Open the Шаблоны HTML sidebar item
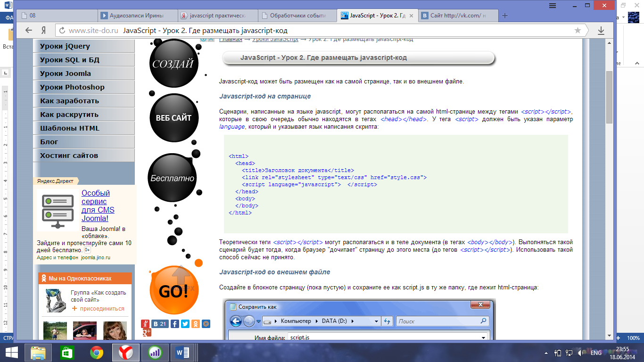The image size is (644, 362). click(x=84, y=128)
